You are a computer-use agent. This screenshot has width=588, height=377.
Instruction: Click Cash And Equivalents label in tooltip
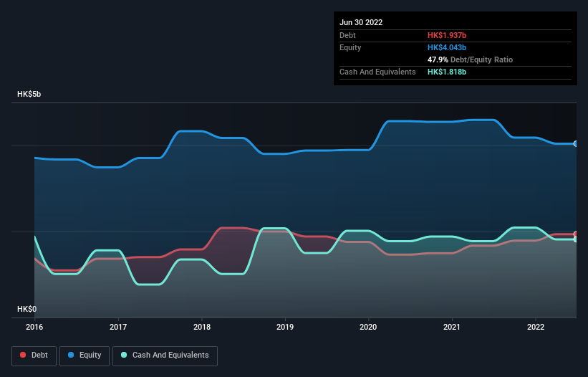coord(377,72)
